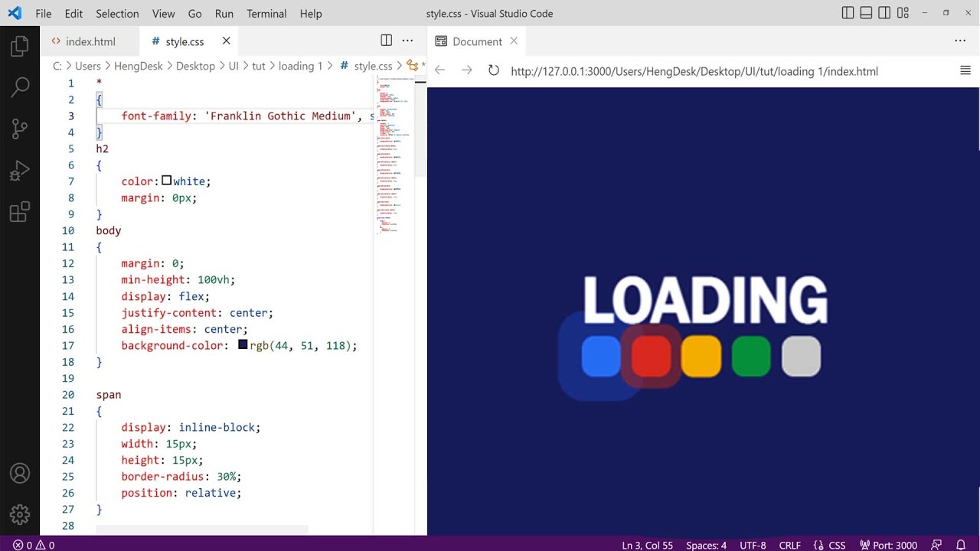
Task: Click the blue loading square in preview
Action: 601,357
